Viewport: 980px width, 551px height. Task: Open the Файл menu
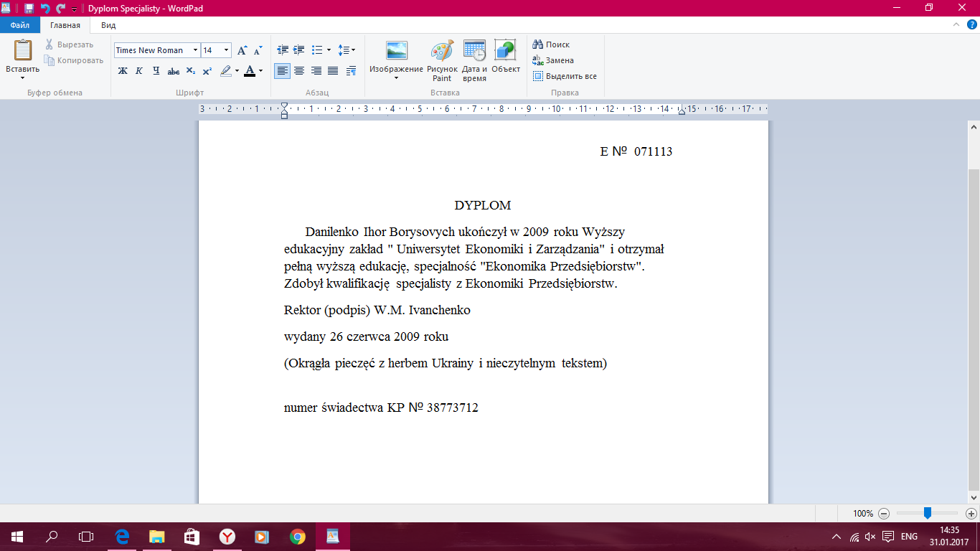tap(20, 25)
